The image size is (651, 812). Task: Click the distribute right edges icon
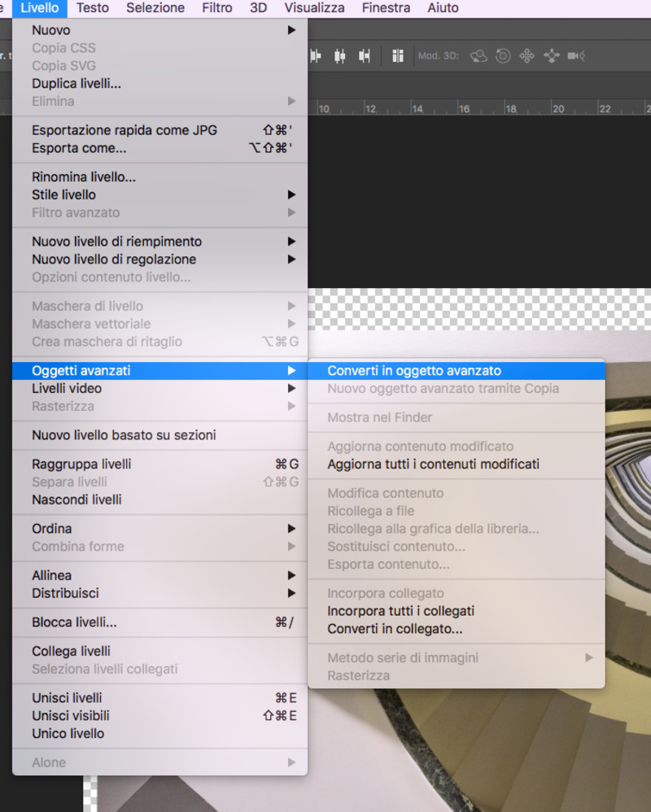(x=365, y=55)
